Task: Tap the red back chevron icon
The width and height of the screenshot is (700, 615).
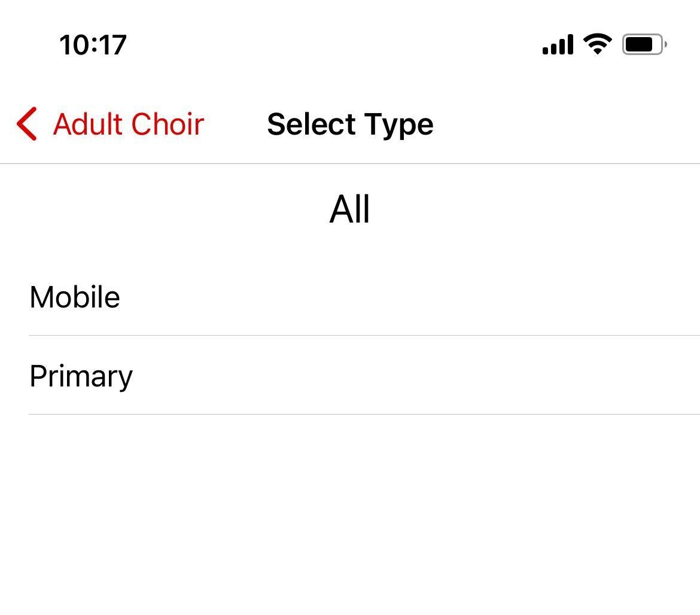Action: tap(27, 124)
